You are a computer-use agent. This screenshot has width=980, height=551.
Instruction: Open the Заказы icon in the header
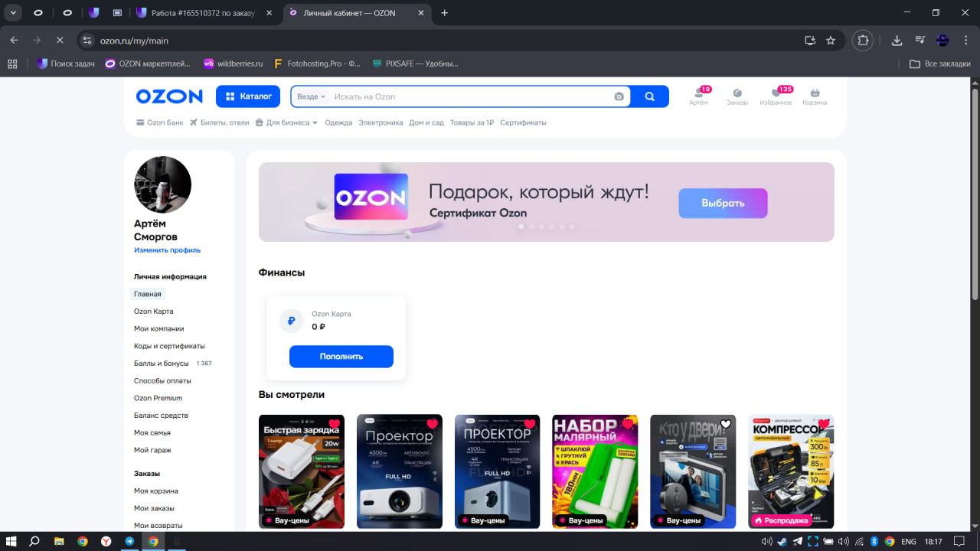click(737, 96)
